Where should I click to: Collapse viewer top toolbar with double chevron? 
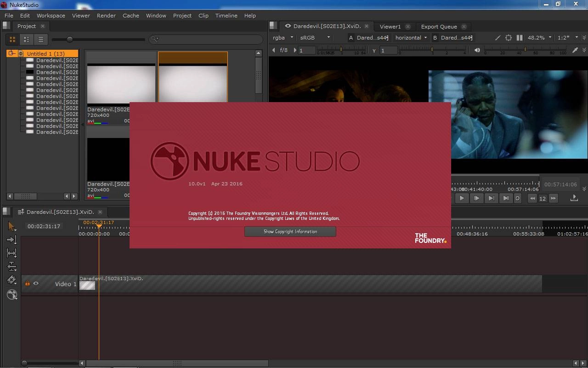(x=584, y=38)
